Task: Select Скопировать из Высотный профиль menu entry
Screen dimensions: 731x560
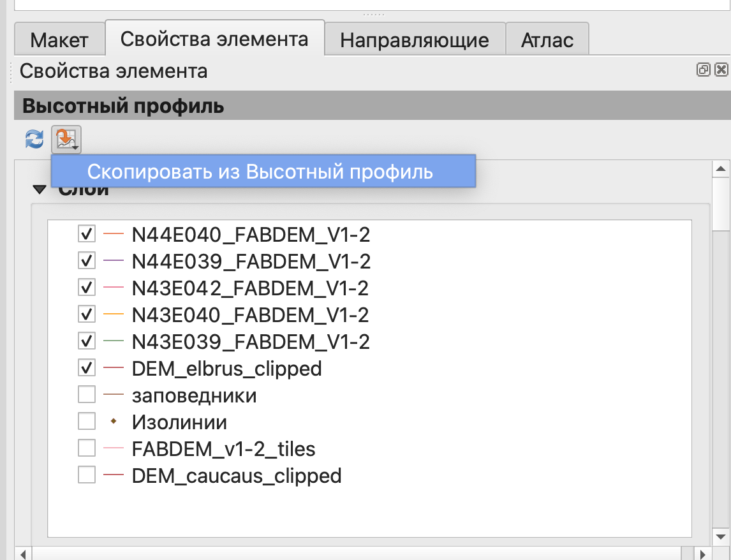Action: 260,172
